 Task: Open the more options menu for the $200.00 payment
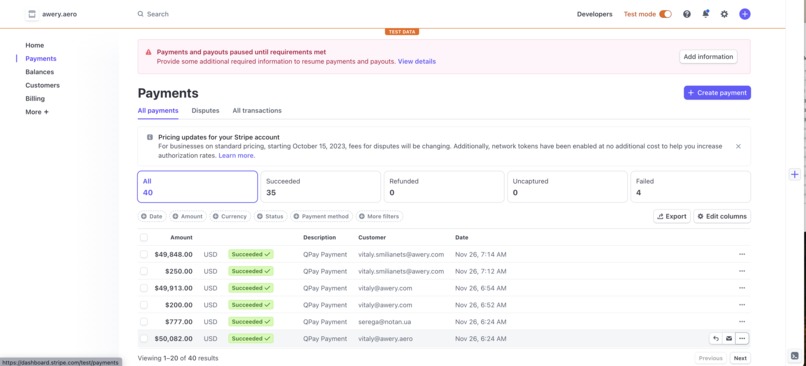coord(742,304)
